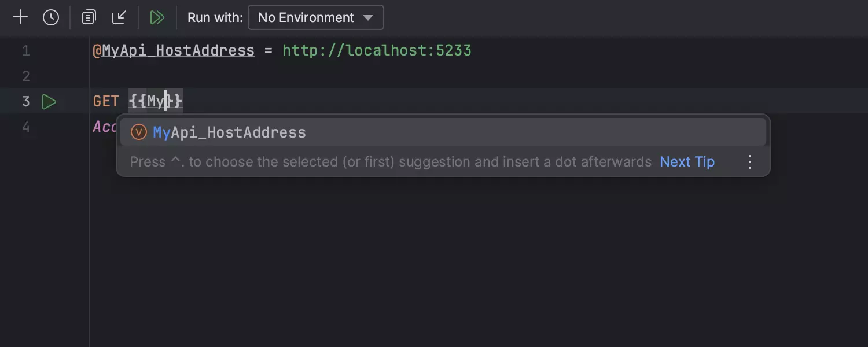Run all requests with double-arrow icon
Screen dimensions: 868x347
(x=157, y=17)
